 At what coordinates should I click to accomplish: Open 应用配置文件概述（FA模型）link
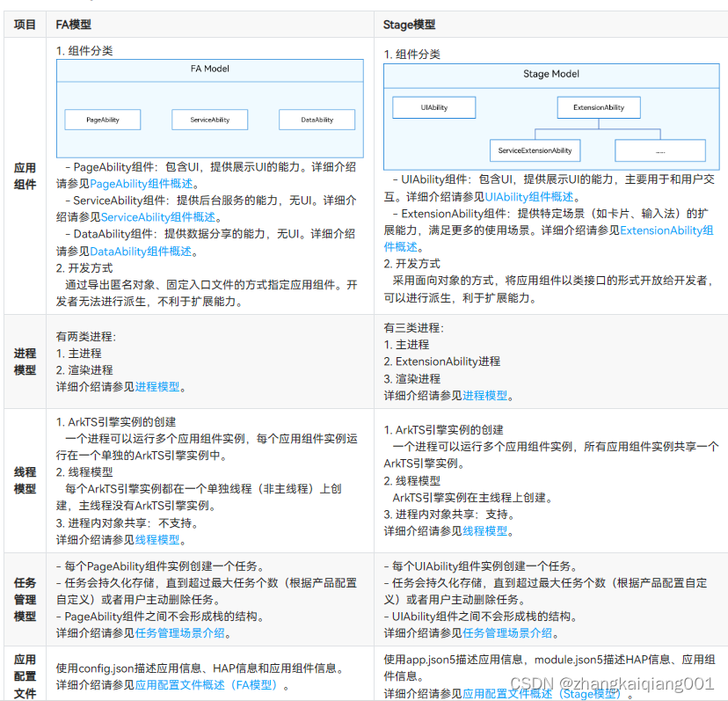point(208,685)
